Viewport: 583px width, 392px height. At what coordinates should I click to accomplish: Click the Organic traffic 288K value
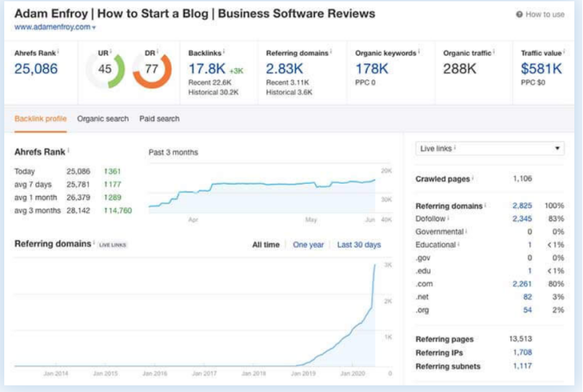[460, 69]
